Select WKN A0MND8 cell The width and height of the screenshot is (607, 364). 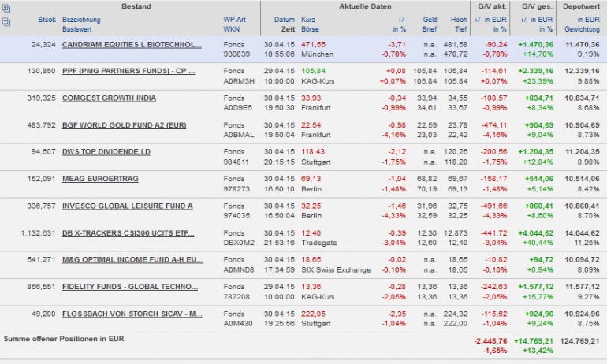coord(239,269)
